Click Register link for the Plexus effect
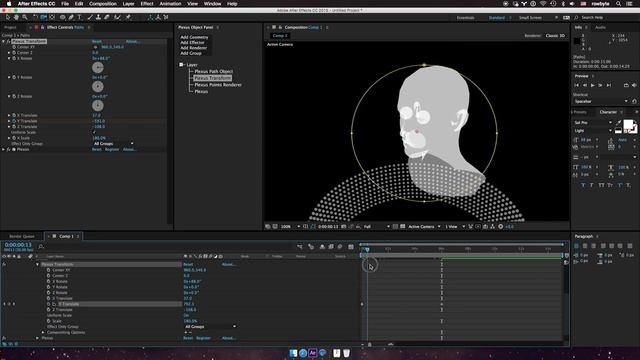The height and width of the screenshot is (360, 640). pos(112,150)
